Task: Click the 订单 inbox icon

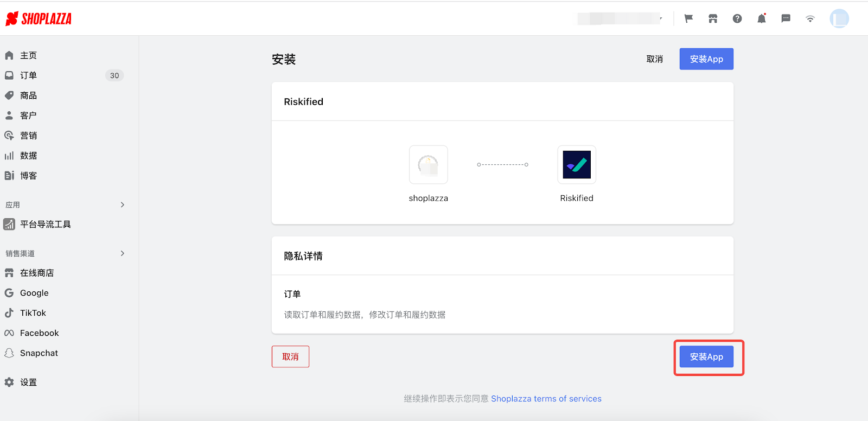Action: (9, 75)
